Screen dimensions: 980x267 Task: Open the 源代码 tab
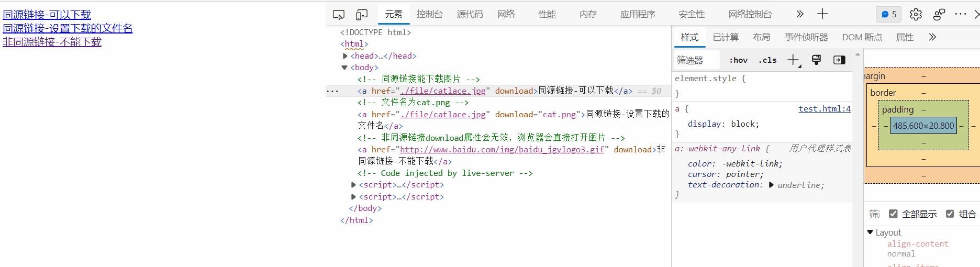point(470,14)
